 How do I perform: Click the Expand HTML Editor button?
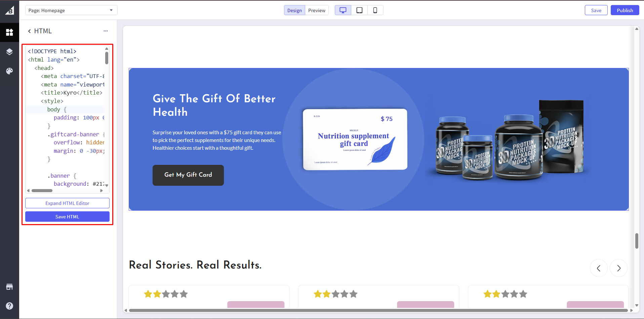pos(67,203)
